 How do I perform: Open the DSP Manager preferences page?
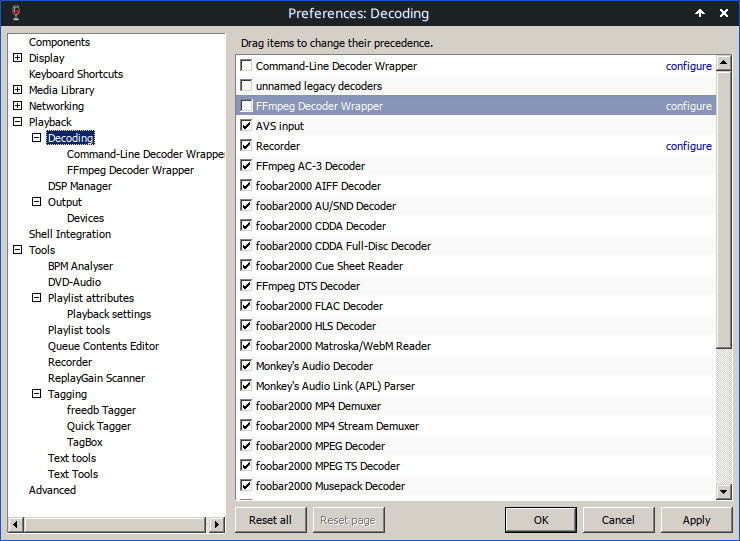pos(80,186)
